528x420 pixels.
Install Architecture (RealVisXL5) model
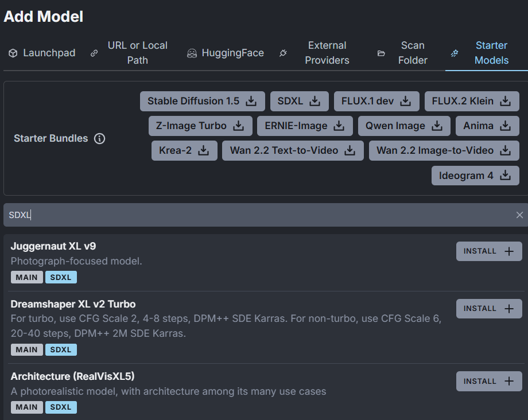489,381
